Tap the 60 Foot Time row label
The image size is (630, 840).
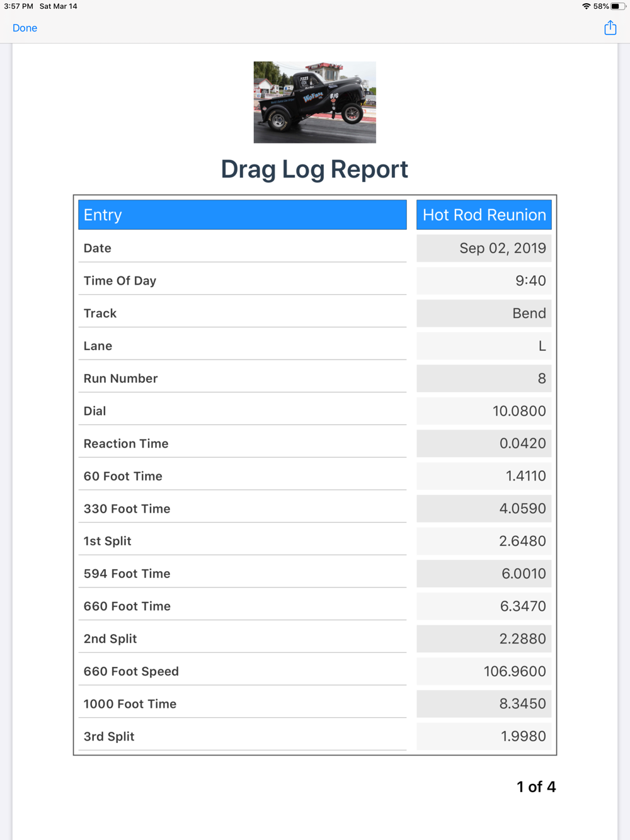tap(123, 476)
